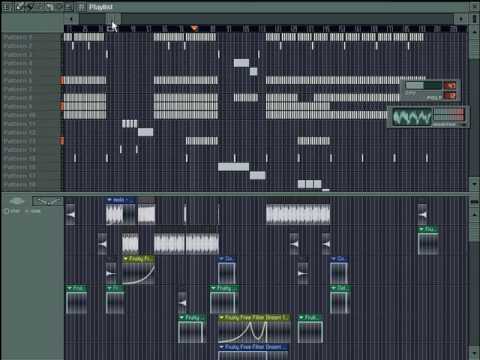Click the red POLY voices counter

point(449,96)
